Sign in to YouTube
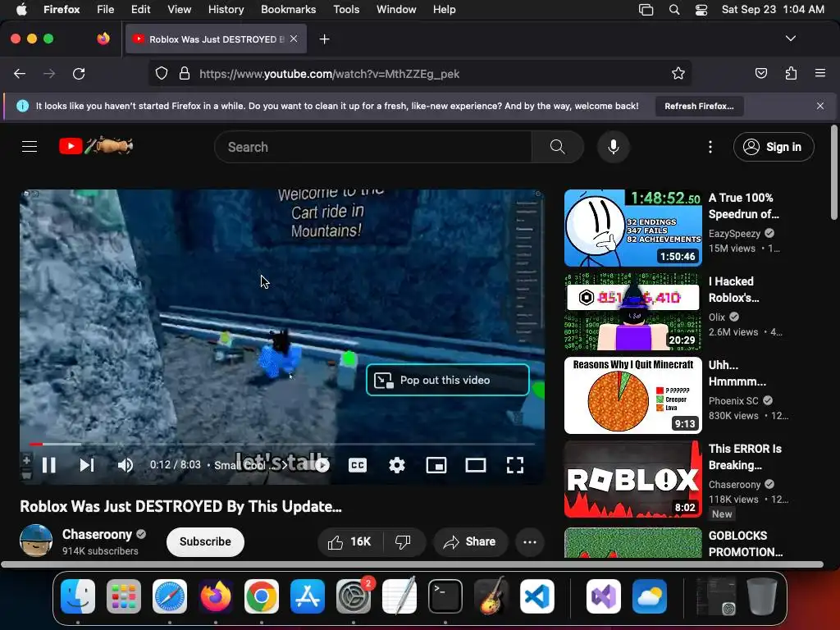Image resolution: width=840 pixels, height=630 pixels. coord(774,147)
